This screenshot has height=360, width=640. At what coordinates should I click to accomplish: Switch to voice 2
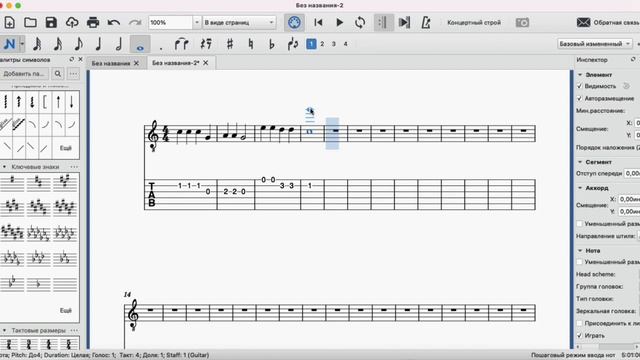point(322,44)
